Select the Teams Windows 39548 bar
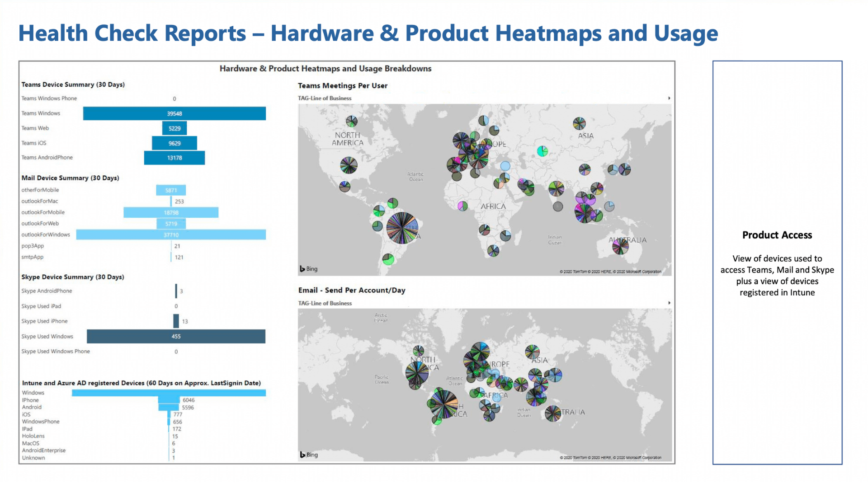 [x=175, y=113]
